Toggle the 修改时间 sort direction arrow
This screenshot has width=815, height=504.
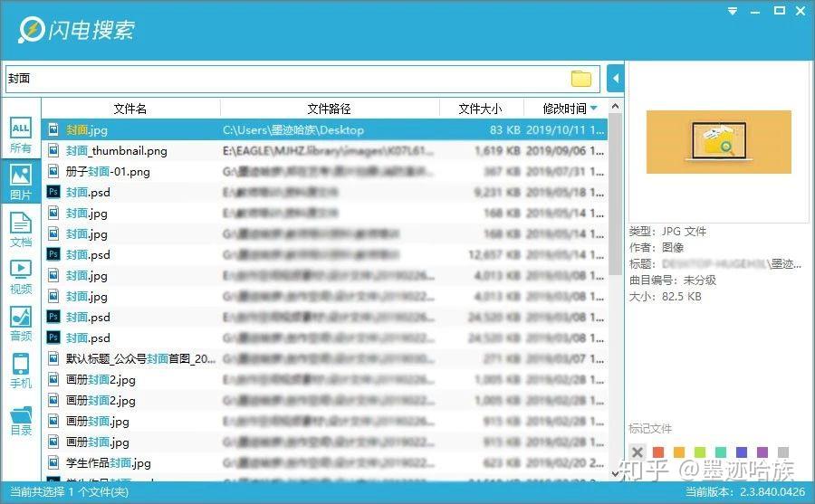[594, 108]
